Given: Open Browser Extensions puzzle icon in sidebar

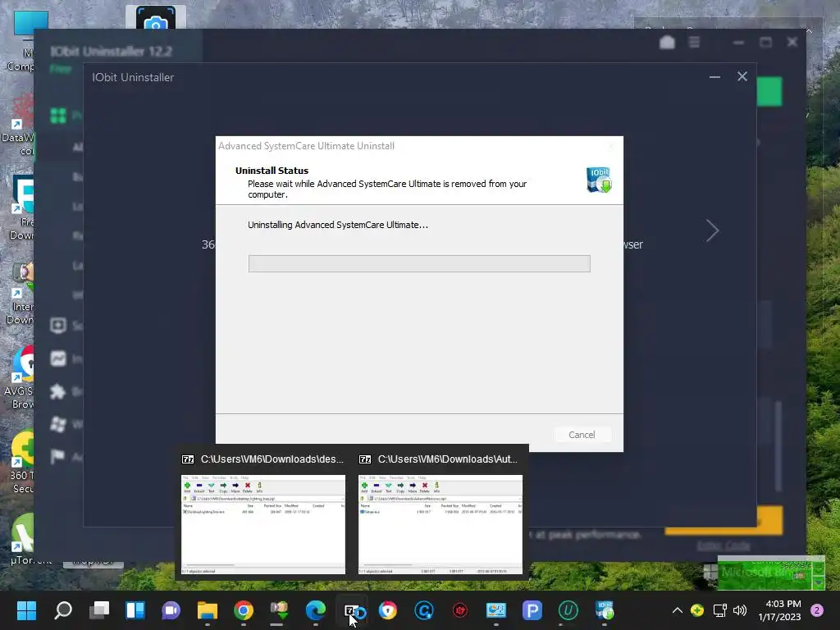Looking at the screenshot, I should coord(58,391).
